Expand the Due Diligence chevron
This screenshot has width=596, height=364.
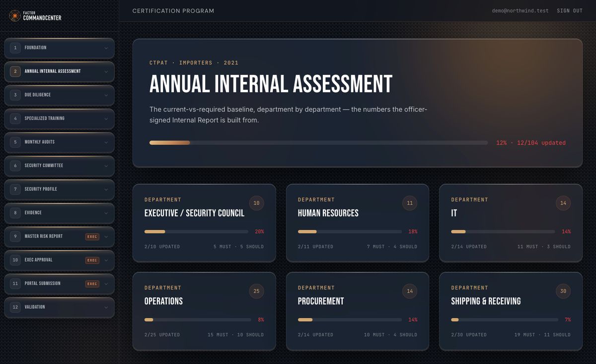tap(106, 95)
